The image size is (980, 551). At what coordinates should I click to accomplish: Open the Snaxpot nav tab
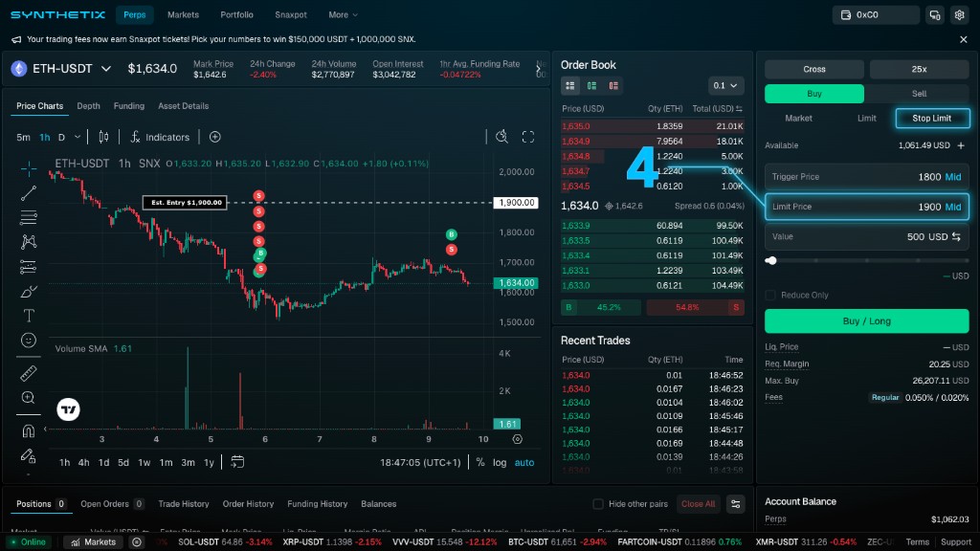coord(291,15)
